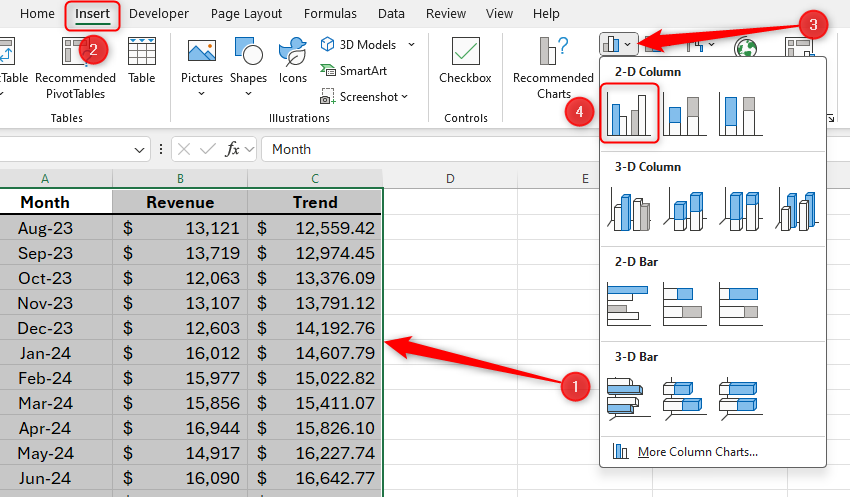The height and width of the screenshot is (497, 850).
Task: Click the Revenue header cell
Action: (x=180, y=202)
